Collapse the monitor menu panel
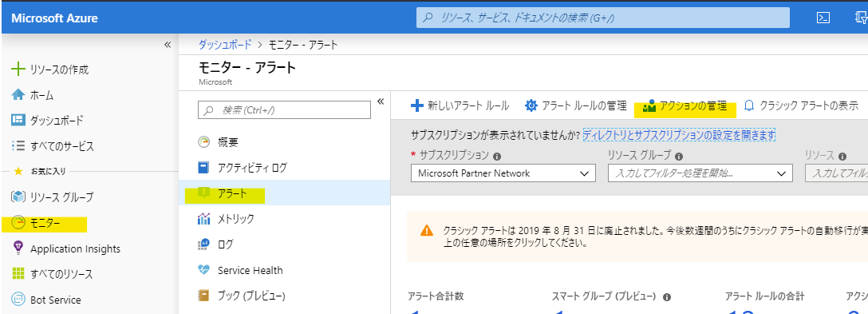The height and width of the screenshot is (314, 868). [x=381, y=101]
